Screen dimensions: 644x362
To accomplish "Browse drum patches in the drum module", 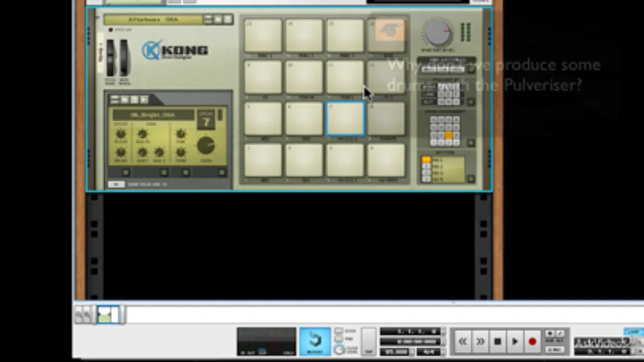I will tap(125, 99).
